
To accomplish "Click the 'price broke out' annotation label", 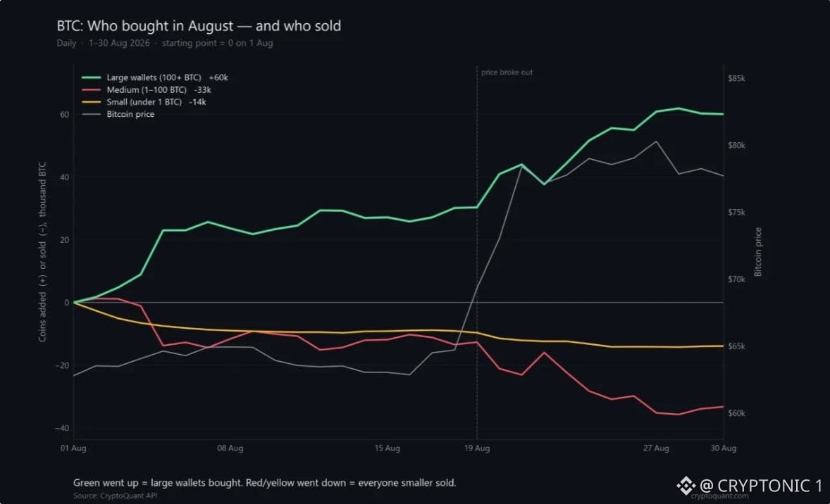I will (507, 72).
